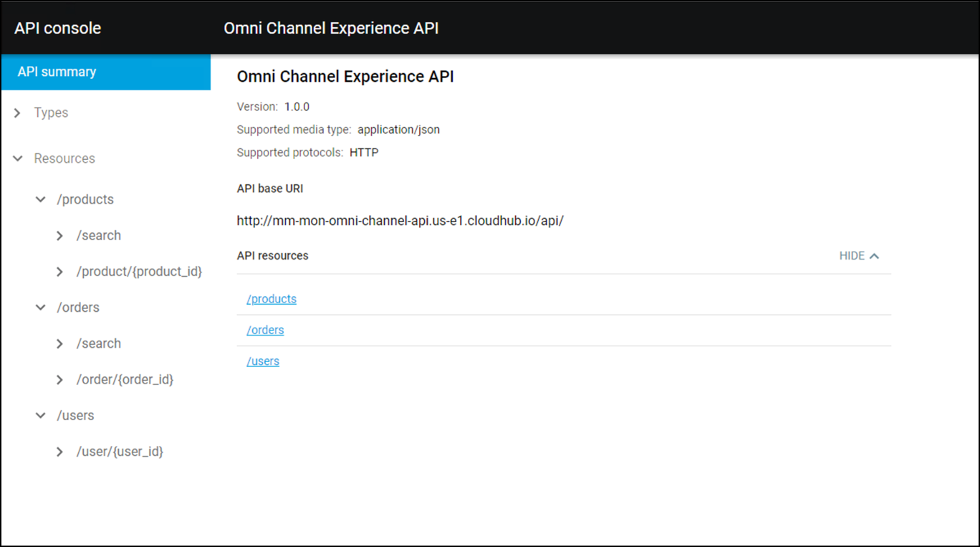
Task: Collapse the /orders tree node chevron
Action: tap(41, 308)
